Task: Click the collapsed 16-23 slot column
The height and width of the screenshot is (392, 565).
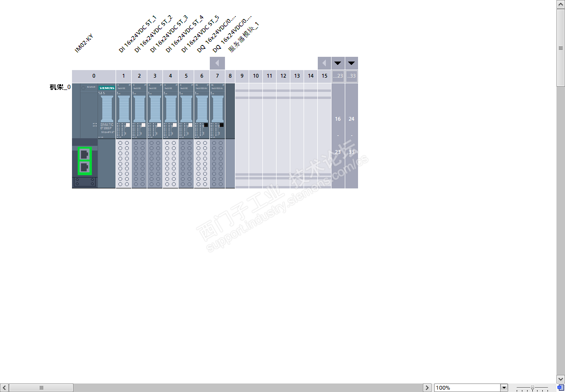Action: point(338,135)
